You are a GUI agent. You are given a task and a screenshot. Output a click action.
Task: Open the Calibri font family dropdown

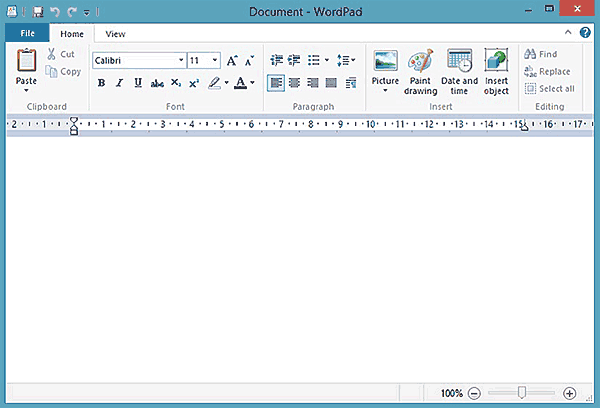(x=179, y=60)
